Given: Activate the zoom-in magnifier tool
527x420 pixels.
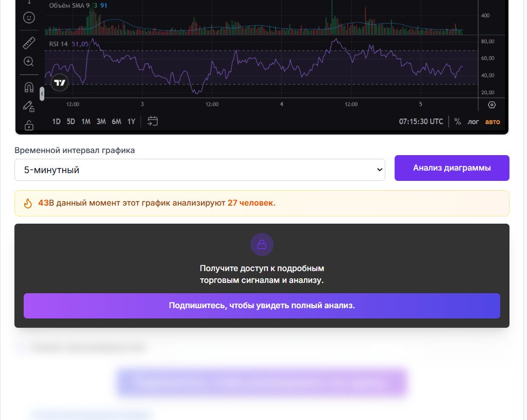Looking at the screenshot, I should (29, 62).
